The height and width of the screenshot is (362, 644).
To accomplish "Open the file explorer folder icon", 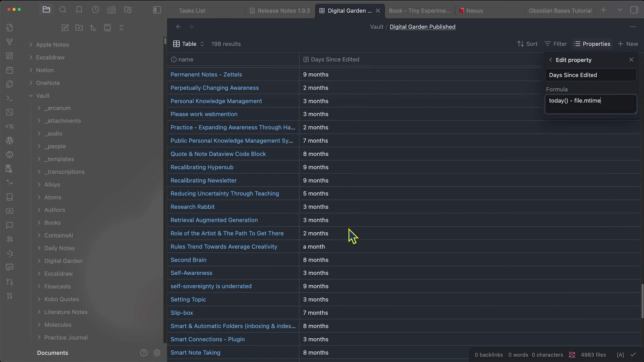I will click(x=46, y=10).
